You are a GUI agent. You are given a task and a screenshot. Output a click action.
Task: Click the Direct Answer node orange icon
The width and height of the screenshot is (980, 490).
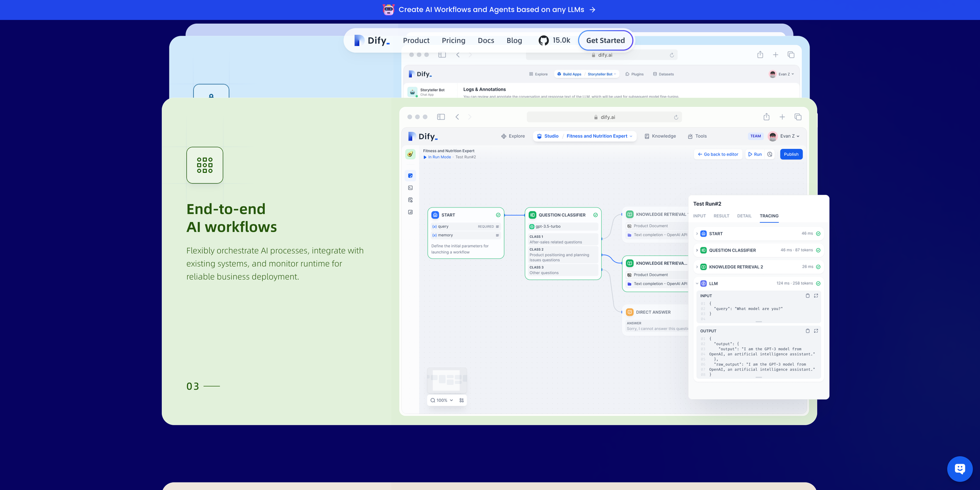(x=630, y=312)
